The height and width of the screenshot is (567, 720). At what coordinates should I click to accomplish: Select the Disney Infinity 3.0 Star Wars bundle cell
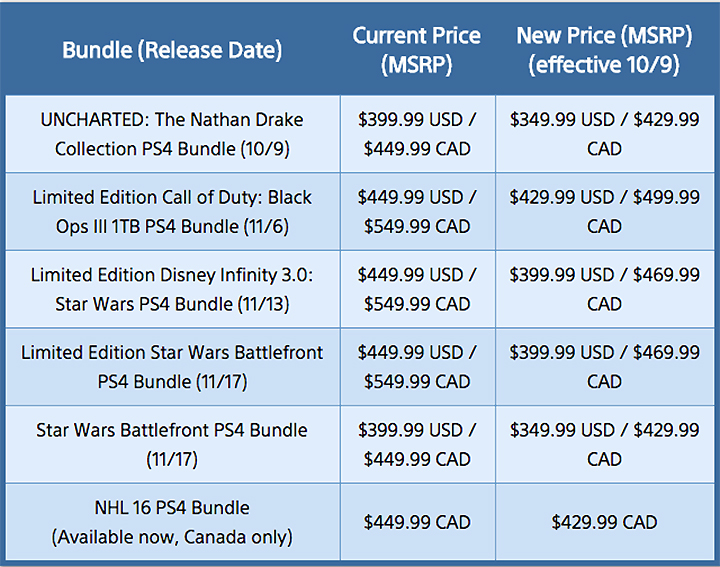click(x=172, y=289)
